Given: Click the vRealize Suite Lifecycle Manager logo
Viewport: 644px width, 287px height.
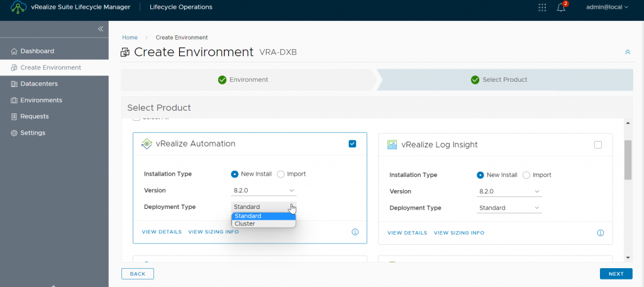Looking at the screenshot, I should (x=18, y=8).
